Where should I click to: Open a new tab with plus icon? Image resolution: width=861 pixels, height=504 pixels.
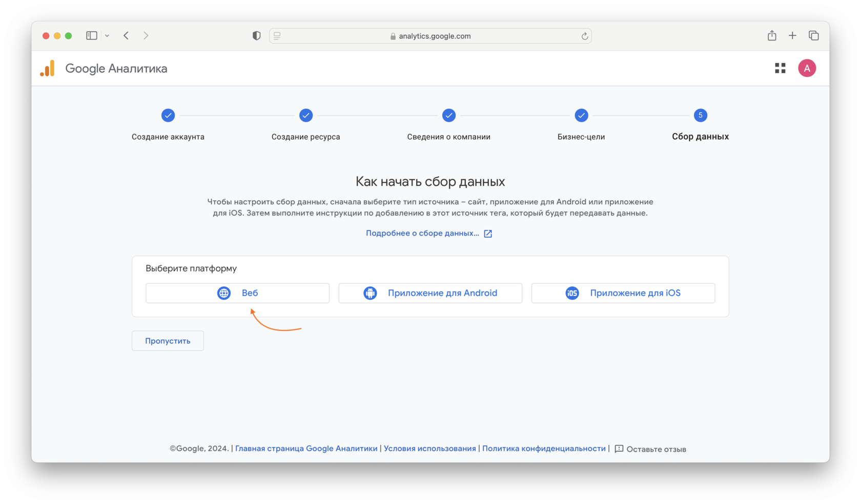[x=792, y=35]
